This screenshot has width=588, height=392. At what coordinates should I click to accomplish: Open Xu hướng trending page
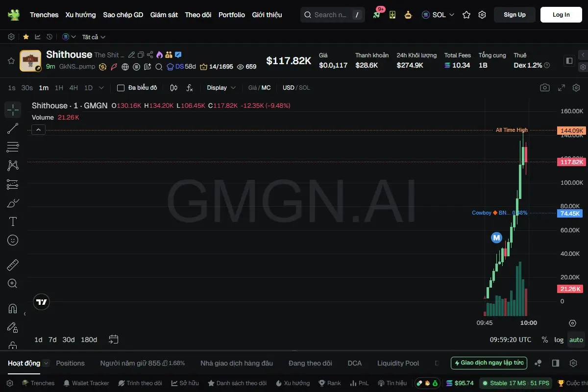coord(81,15)
